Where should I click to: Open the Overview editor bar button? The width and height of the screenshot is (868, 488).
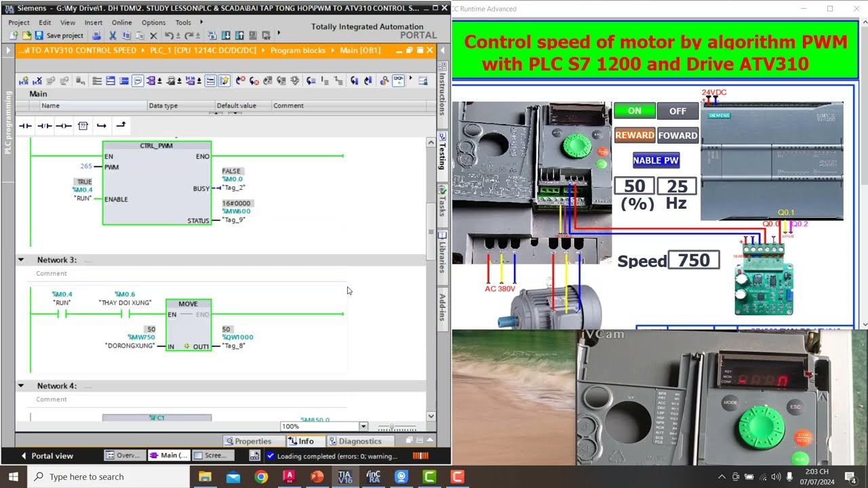pyautogui.click(x=125, y=455)
